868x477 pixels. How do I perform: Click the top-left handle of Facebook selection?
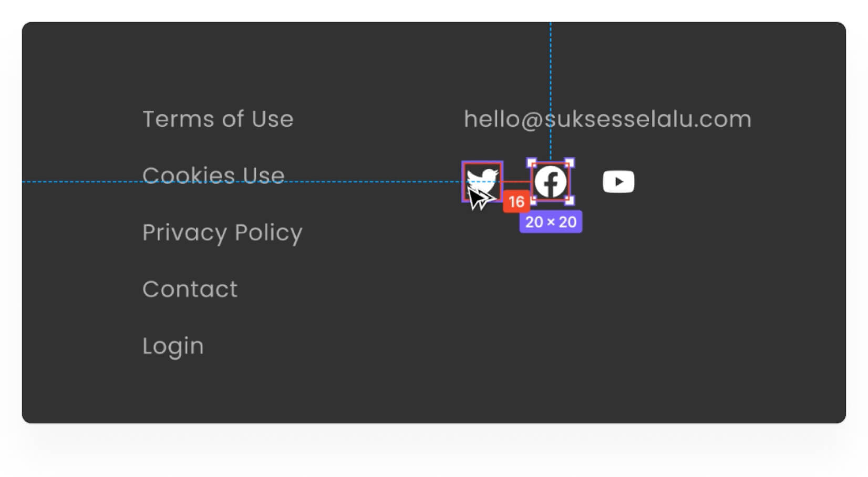532,163
